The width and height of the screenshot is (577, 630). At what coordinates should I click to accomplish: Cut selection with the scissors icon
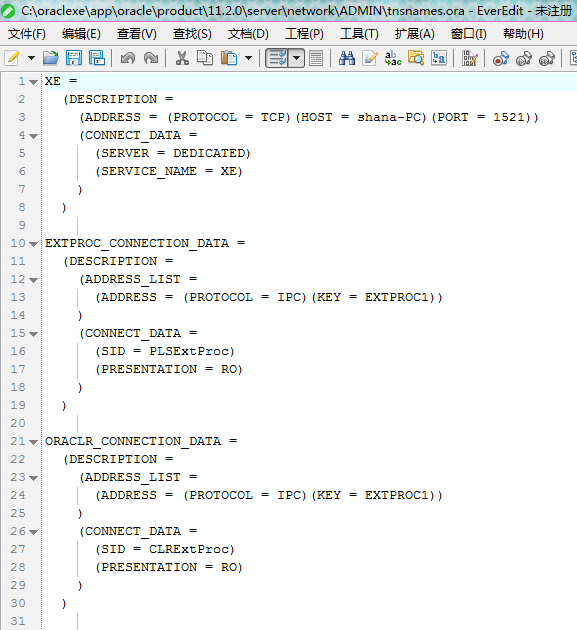point(182,58)
